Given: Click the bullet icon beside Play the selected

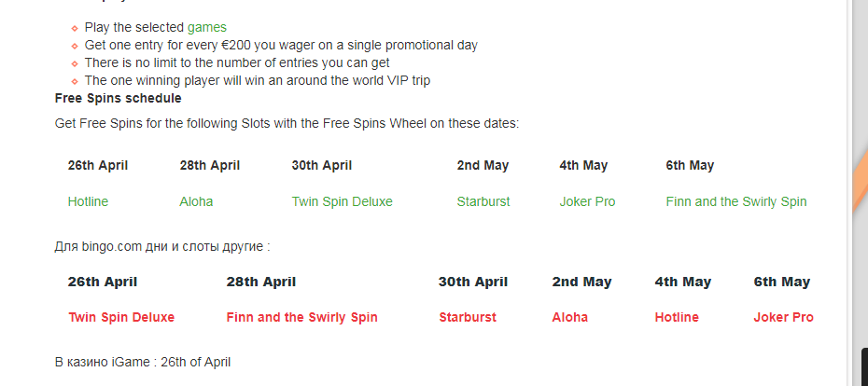Looking at the screenshot, I should point(75,28).
